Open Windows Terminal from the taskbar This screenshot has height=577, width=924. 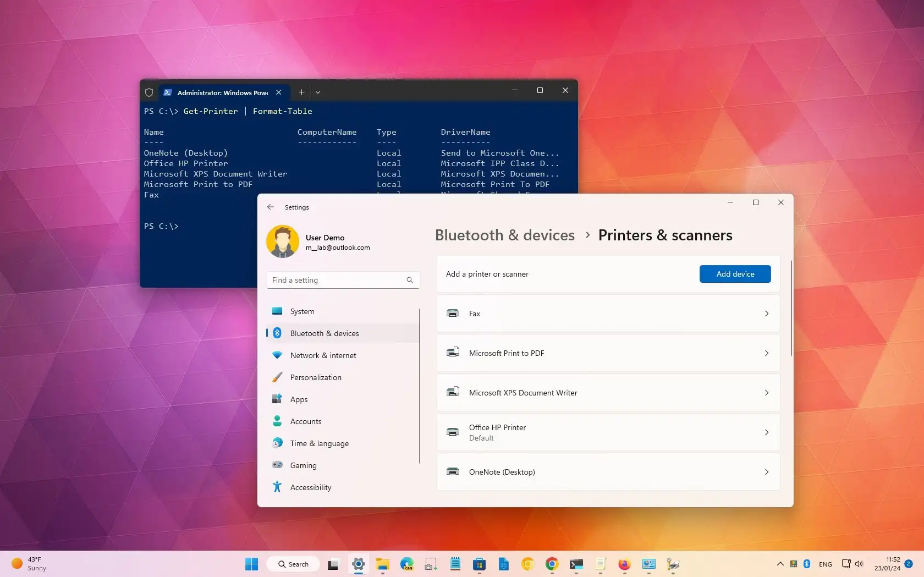pos(576,564)
